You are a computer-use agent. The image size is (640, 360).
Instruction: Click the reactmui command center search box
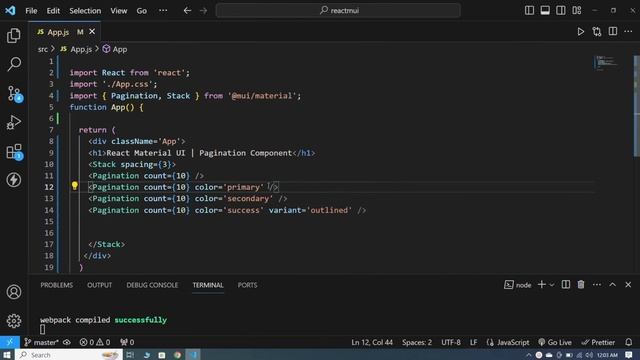pyautogui.click(x=338, y=11)
